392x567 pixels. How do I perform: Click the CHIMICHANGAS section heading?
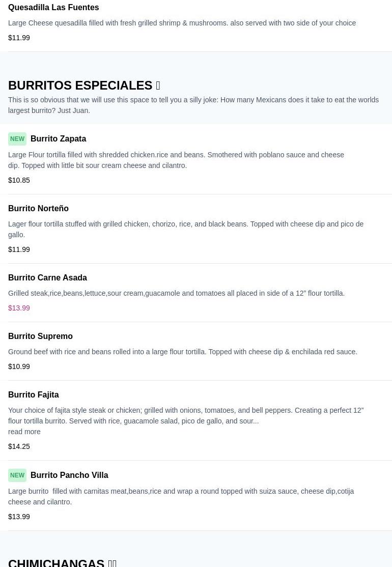pos(56,562)
